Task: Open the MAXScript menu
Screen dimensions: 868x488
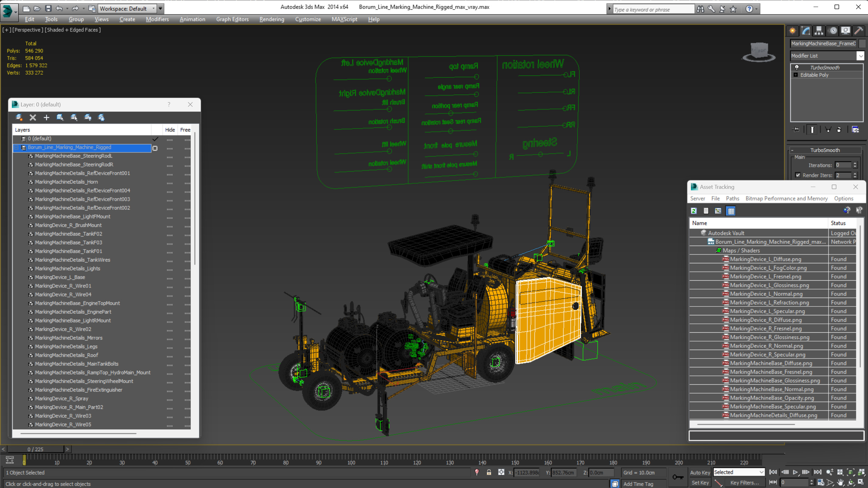Action: coord(344,19)
